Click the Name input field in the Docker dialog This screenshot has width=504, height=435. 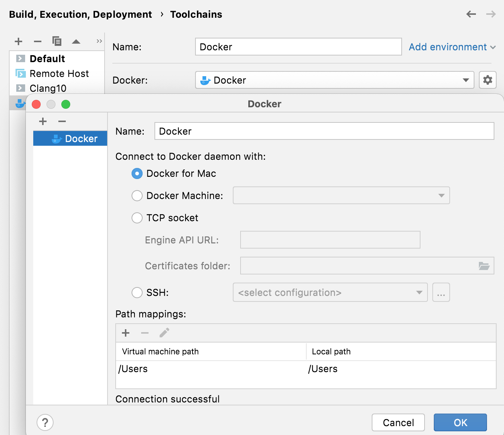[x=324, y=131]
